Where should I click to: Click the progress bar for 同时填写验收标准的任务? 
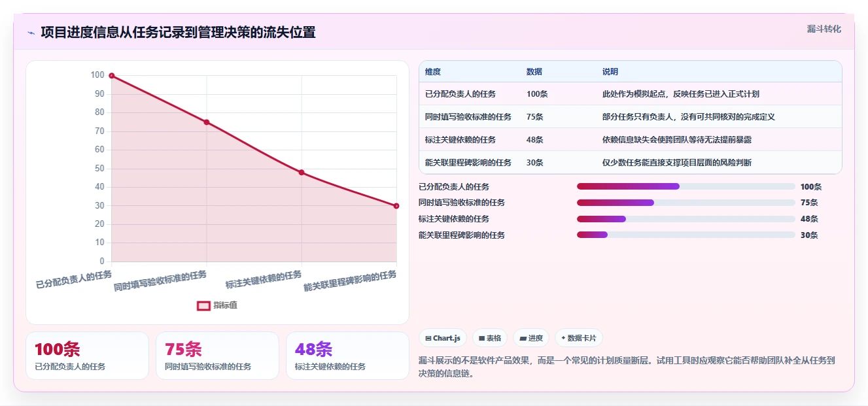click(686, 203)
